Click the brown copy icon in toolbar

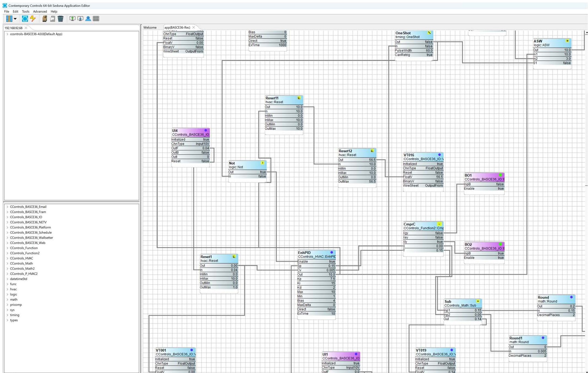click(x=44, y=19)
